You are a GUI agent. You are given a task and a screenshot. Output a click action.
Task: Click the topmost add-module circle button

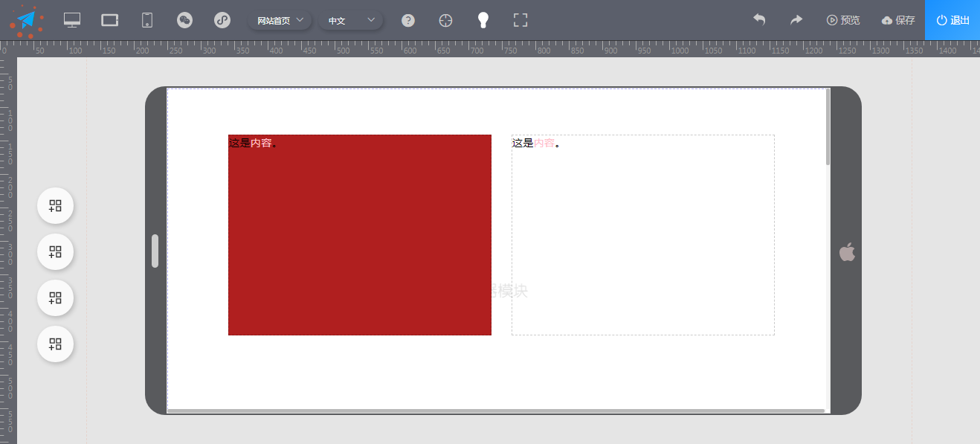tap(55, 206)
